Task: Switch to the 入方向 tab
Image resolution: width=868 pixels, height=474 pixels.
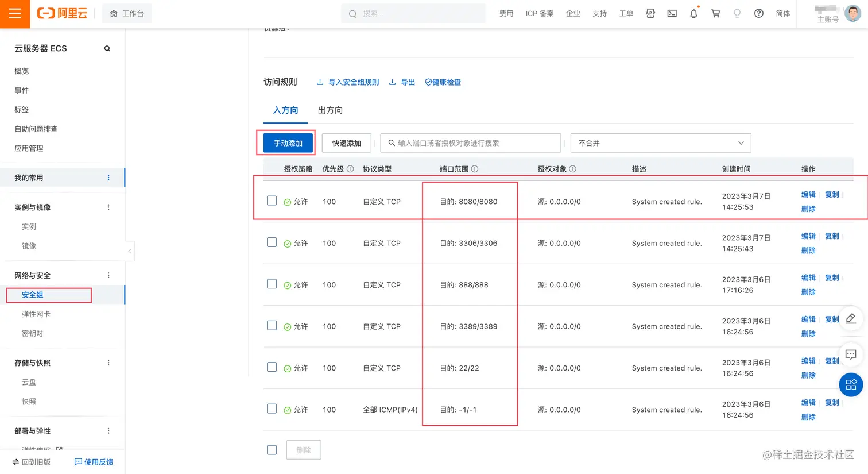Action: point(286,110)
